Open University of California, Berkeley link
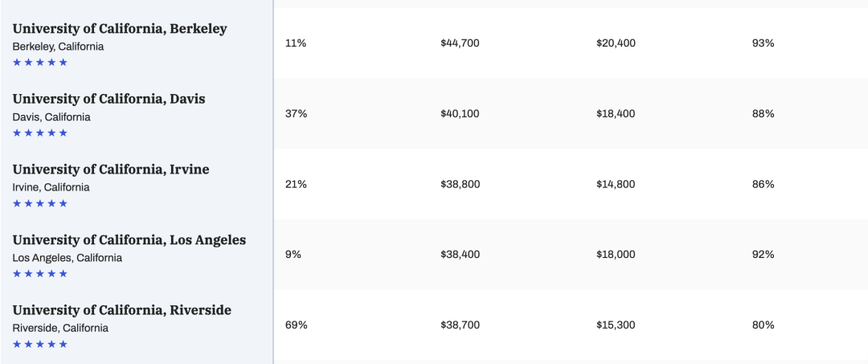The width and height of the screenshot is (868, 364). point(120,29)
